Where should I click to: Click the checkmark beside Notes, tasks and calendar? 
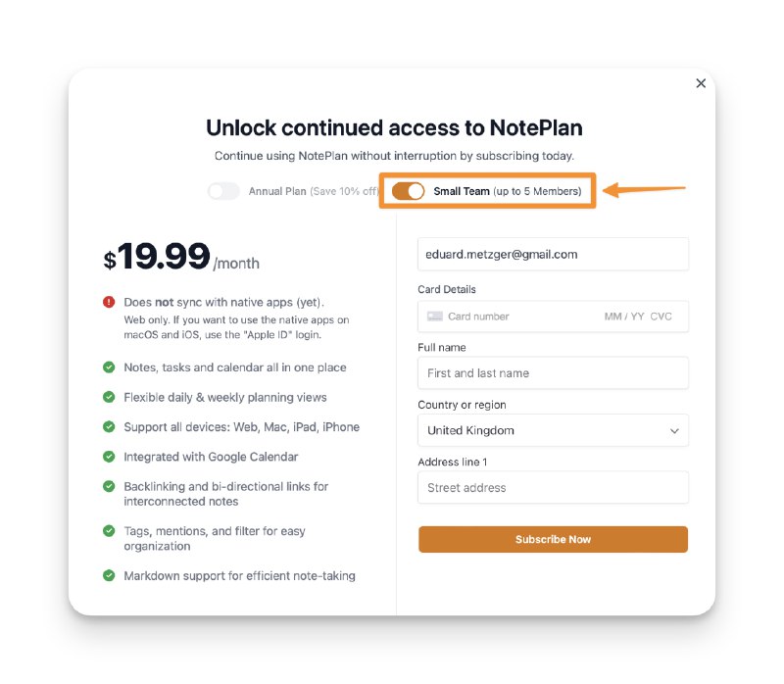[109, 367]
